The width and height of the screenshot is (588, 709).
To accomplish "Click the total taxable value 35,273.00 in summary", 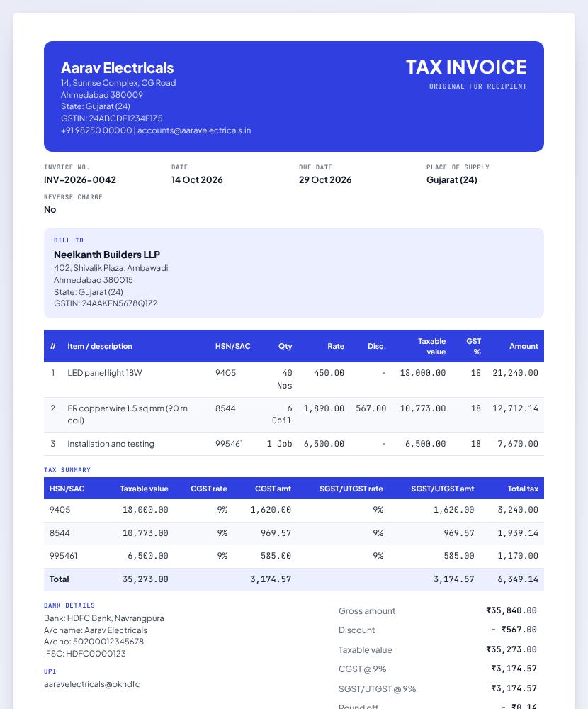I will pyautogui.click(x=145, y=580).
